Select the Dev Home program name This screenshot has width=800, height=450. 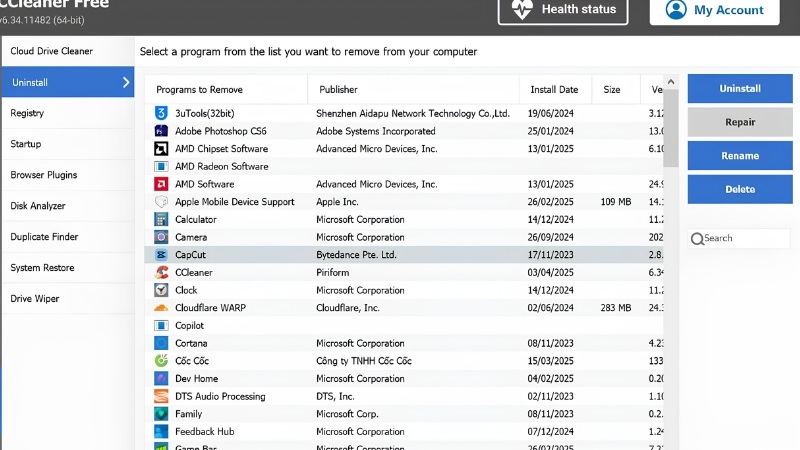(196, 379)
